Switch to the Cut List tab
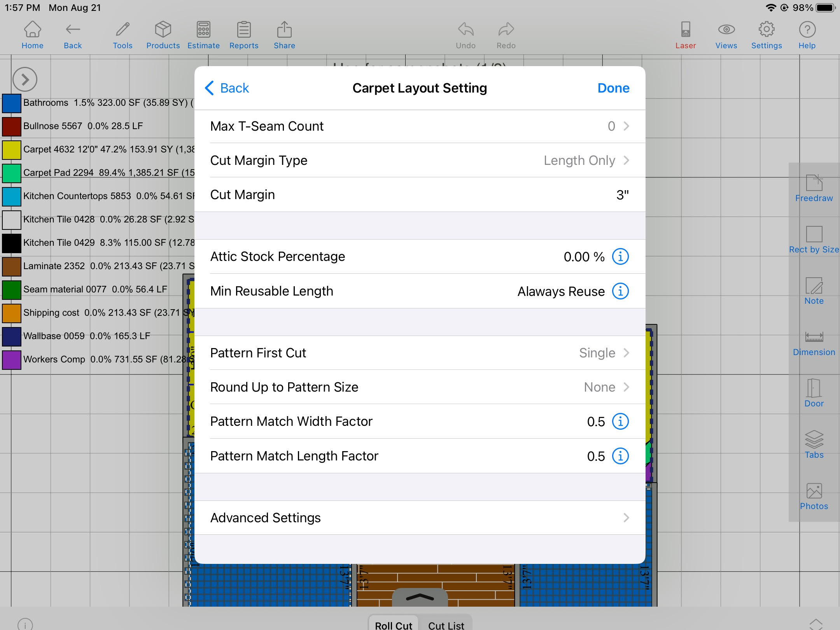Viewport: 840px width, 630px height. pyautogui.click(x=446, y=625)
